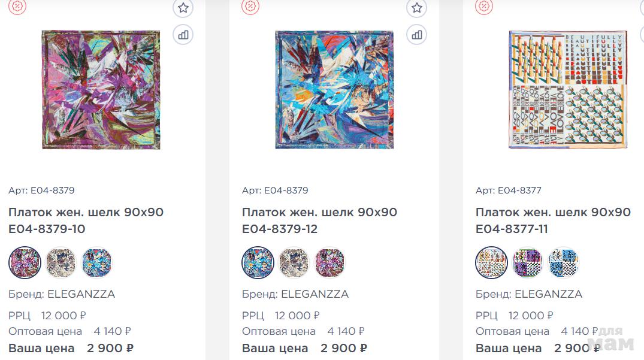Pick purple-pink variant of E04-8377-11
The width and height of the screenshot is (644, 360).
pyautogui.click(x=527, y=262)
